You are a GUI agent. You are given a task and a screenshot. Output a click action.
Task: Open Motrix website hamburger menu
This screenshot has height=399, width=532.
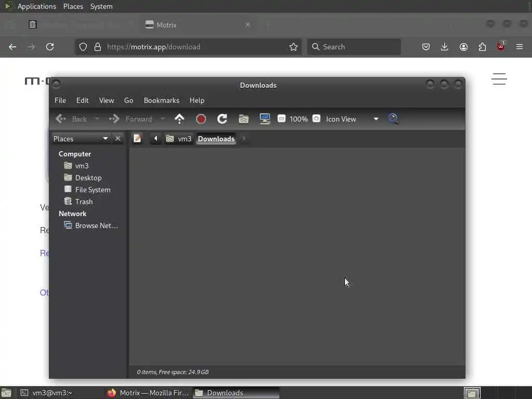click(x=499, y=79)
